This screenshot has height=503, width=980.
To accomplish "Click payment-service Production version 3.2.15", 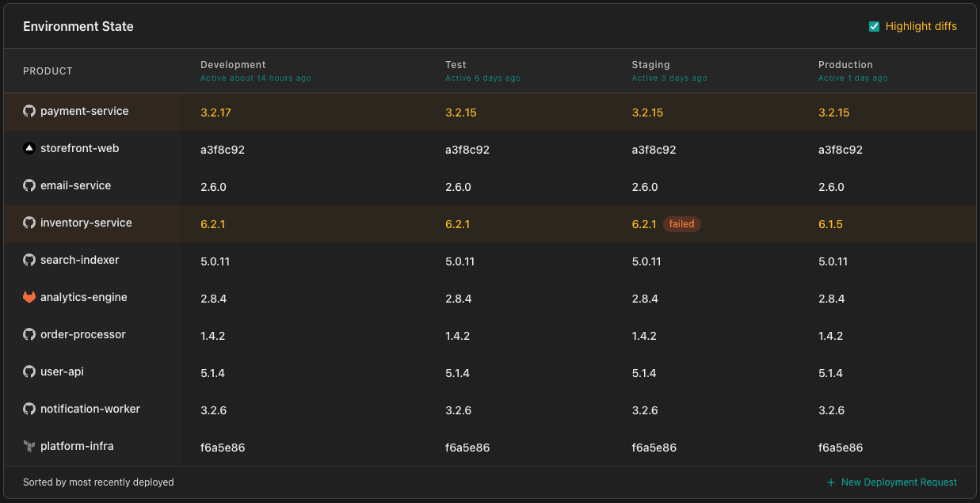I will pyautogui.click(x=833, y=112).
